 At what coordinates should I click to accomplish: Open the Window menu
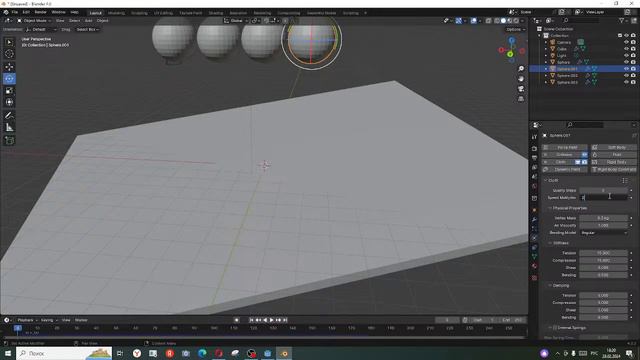click(x=58, y=12)
